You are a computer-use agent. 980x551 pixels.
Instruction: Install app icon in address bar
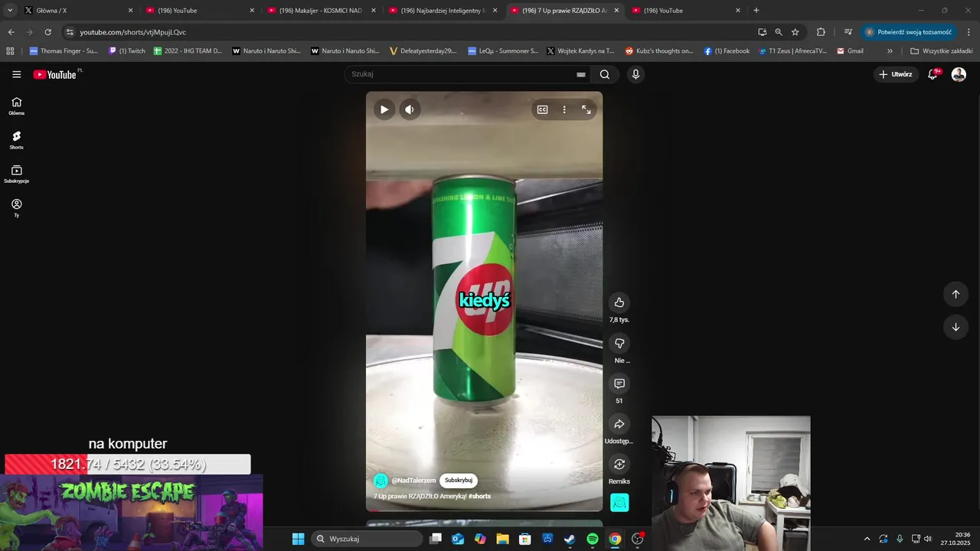[x=762, y=32]
